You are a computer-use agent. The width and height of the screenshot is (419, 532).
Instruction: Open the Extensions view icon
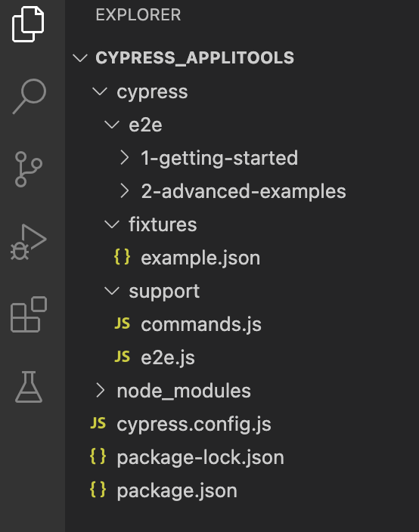pyautogui.click(x=29, y=314)
